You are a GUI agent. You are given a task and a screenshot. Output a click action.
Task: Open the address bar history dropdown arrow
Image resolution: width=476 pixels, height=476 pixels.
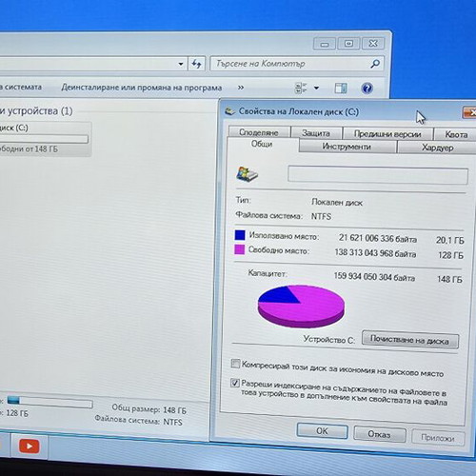(181, 64)
